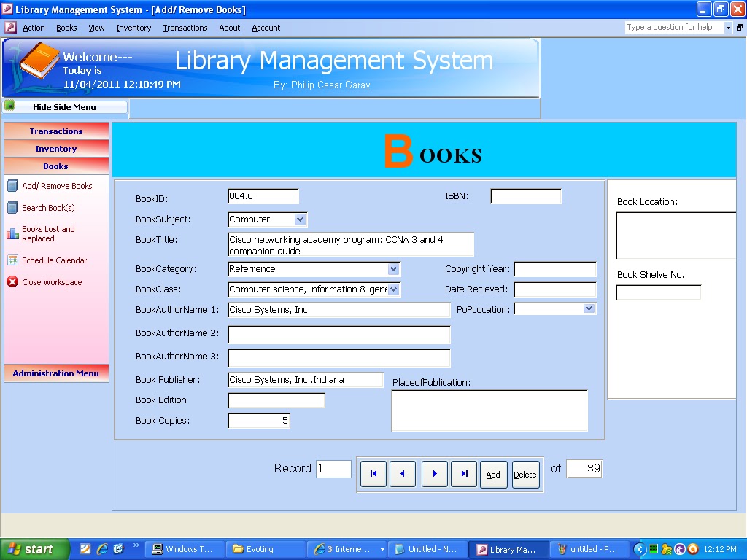Click the BookID field
747x560 pixels.
coord(263,196)
